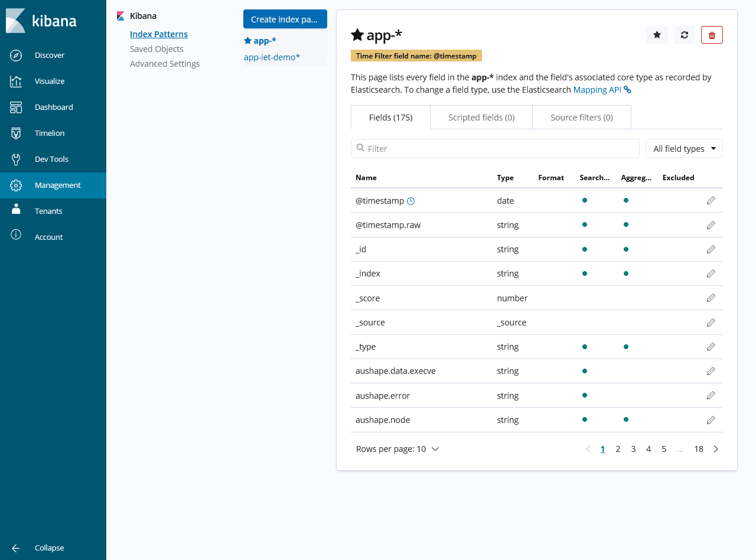Viewport: 756px width, 560px height.
Task: Refresh the field list for app-*
Action: tap(684, 35)
